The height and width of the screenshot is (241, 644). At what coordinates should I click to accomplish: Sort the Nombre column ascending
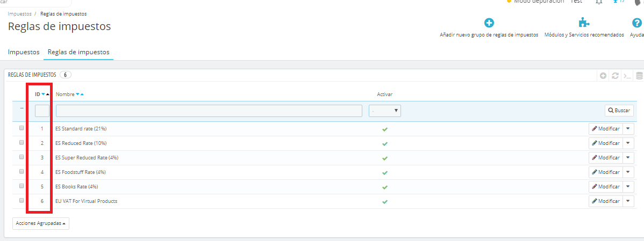(x=82, y=94)
